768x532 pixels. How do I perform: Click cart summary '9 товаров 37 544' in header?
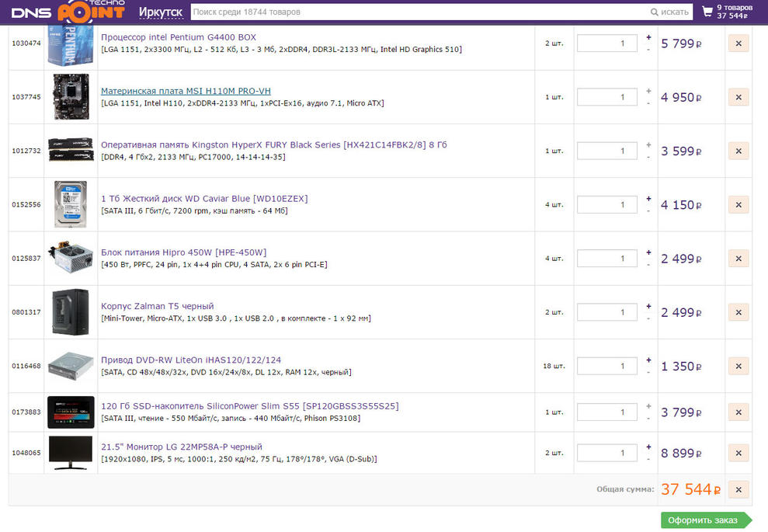[x=734, y=12]
